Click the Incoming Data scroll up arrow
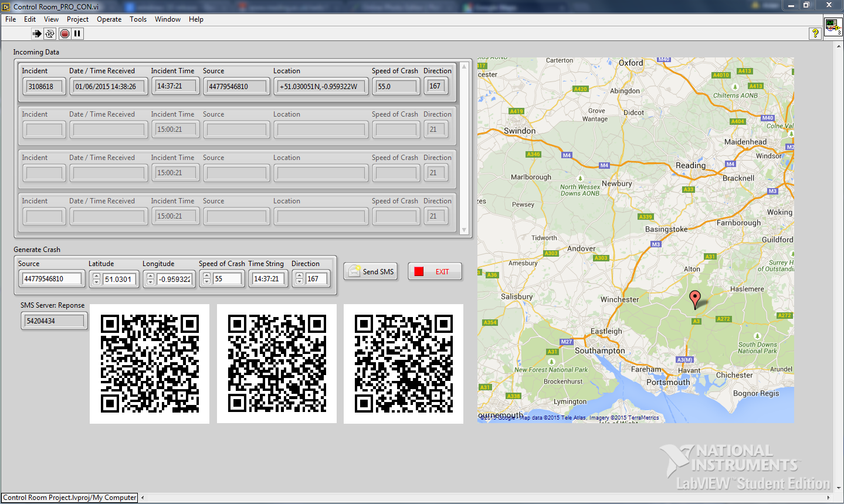This screenshot has width=844, height=504. 465,66
